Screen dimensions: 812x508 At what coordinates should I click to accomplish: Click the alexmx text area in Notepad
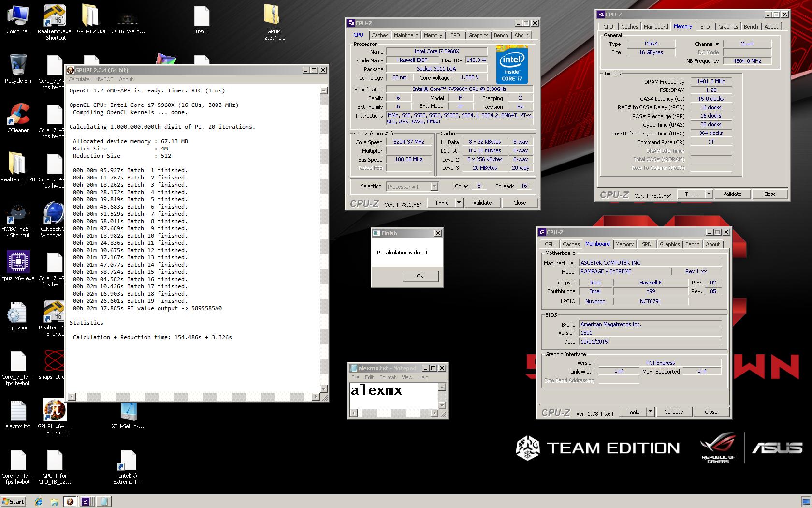click(x=393, y=396)
